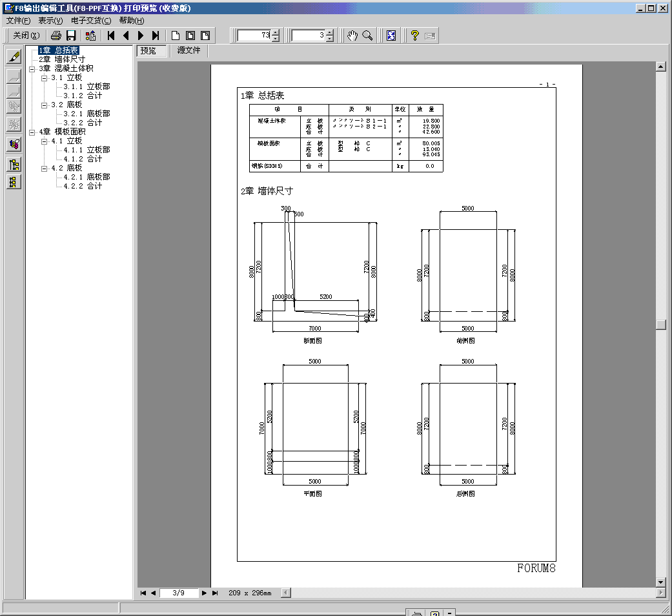
Task: Collapse the 4.1 立板 tree node
Action: [x=45, y=141]
